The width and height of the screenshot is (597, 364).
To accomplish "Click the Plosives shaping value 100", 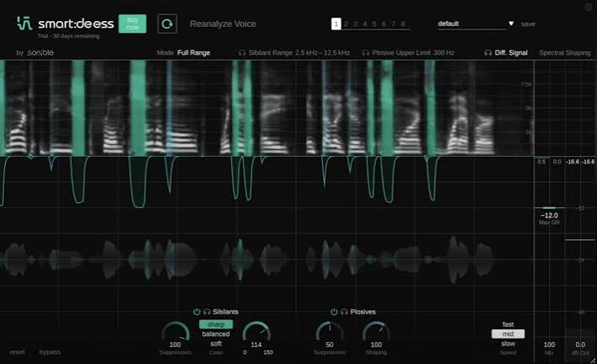I will pos(376,345).
